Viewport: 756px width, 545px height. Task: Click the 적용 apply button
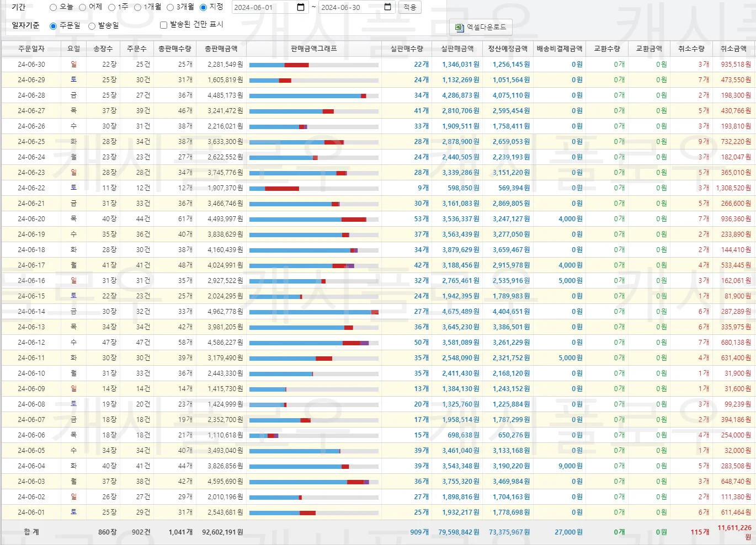pyautogui.click(x=410, y=7)
